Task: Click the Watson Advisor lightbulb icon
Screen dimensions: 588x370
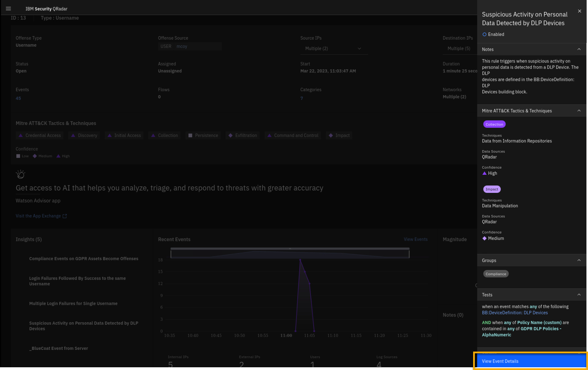Action: [20, 174]
